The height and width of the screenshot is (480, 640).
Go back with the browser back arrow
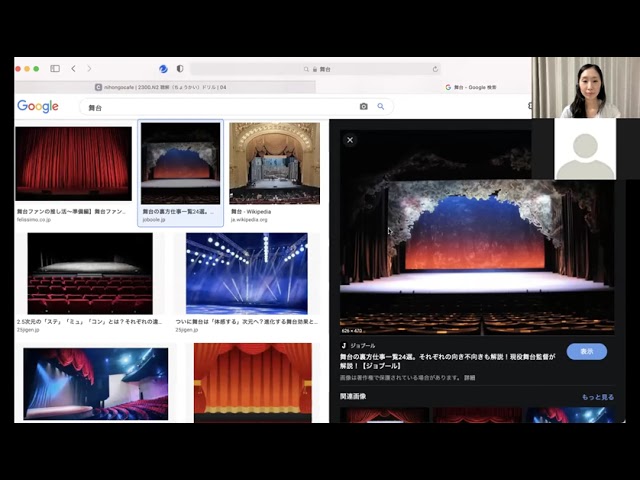(x=73, y=69)
